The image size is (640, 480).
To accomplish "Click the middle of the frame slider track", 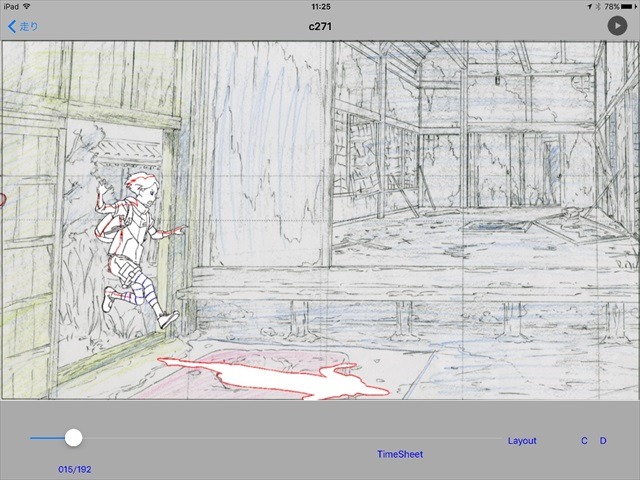I will point(267,438).
